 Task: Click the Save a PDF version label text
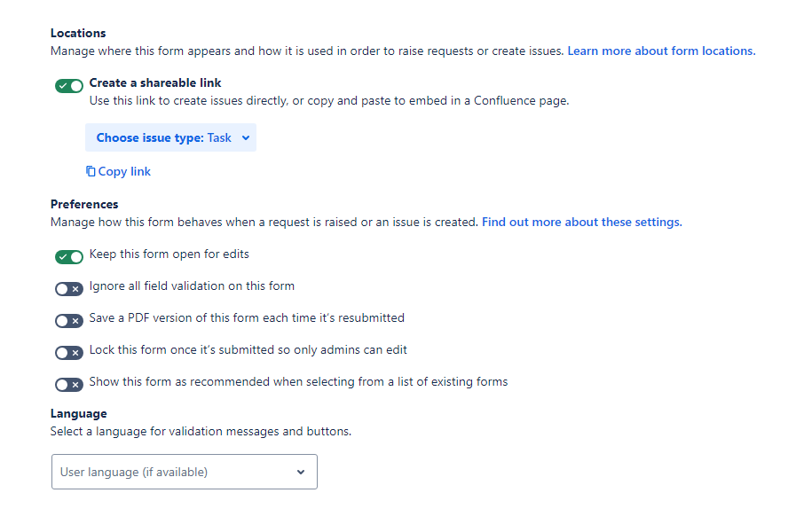247,318
